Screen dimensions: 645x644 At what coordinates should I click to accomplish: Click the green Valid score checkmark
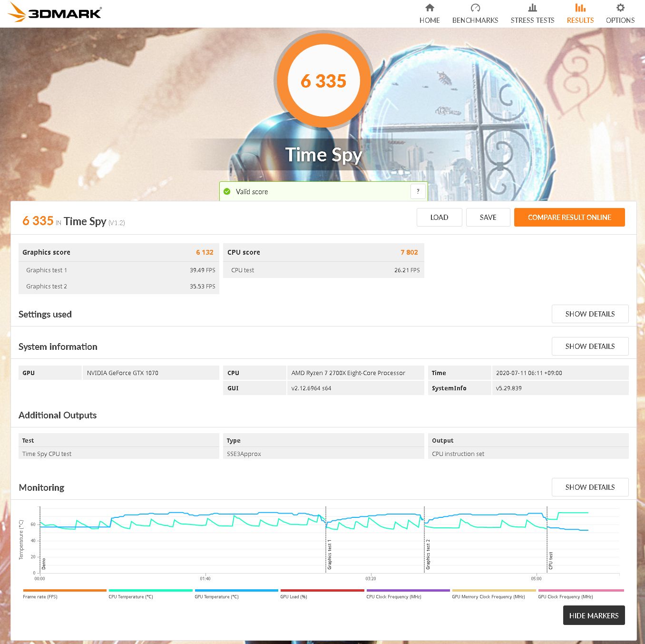[227, 191]
